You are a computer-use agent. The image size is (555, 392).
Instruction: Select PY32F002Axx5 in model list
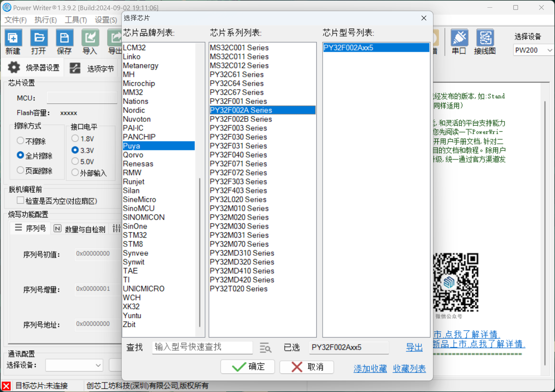coord(376,48)
